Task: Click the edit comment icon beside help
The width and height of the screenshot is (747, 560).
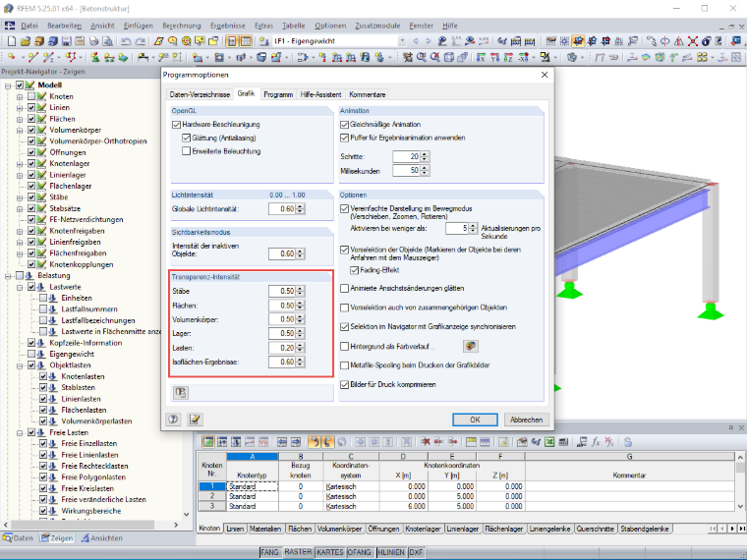Action: pyautogui.click(x=195, y=420)
